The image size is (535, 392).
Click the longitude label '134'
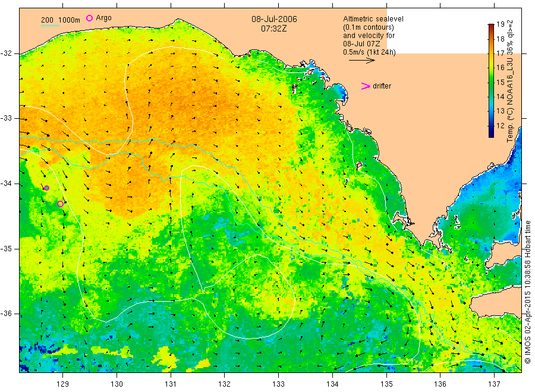click(x=332, y=384)
